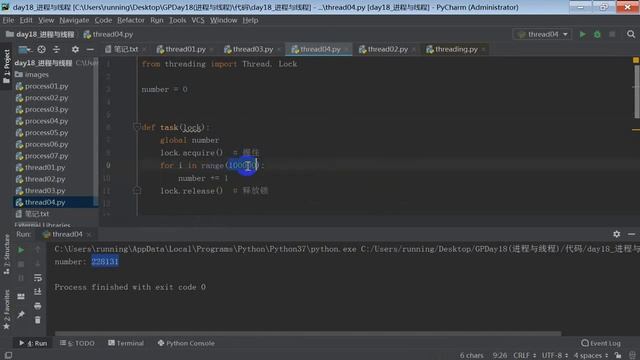Toggle the 1: Project side tab
This screenshot has height=360, width=640.
(x=6, y=66)
